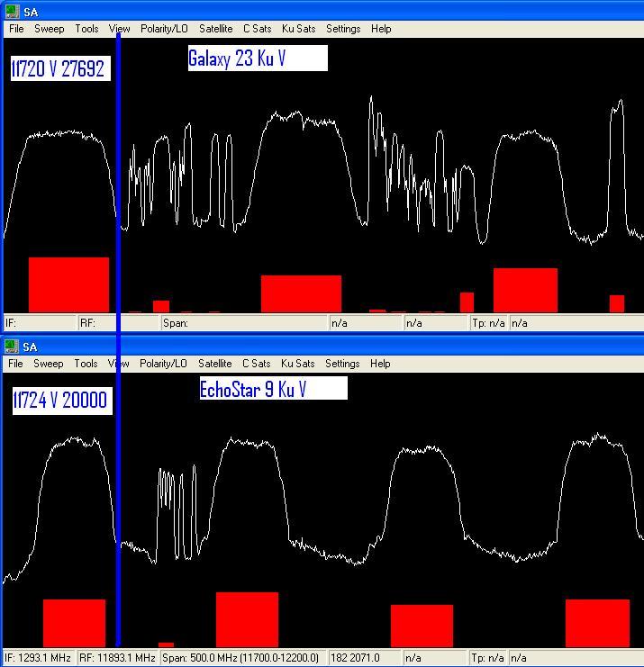The width and height of the screenshot is (644, 667).
Task: Click the 182 2071.0 status field
Action: pos(365,658)
